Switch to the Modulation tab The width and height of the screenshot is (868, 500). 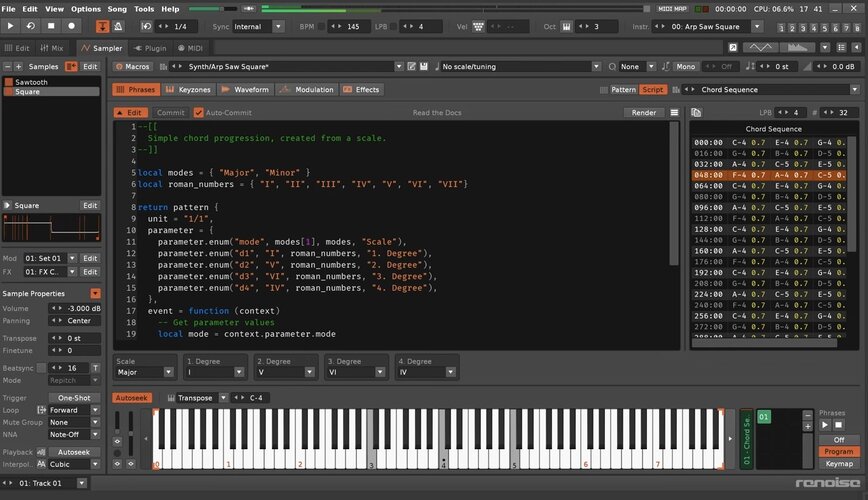[308, 89]
